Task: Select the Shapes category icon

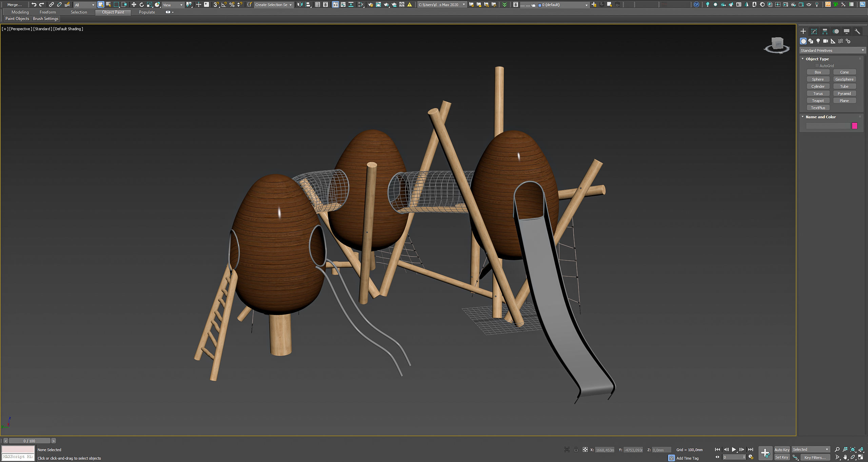Action: pos(811,41)
